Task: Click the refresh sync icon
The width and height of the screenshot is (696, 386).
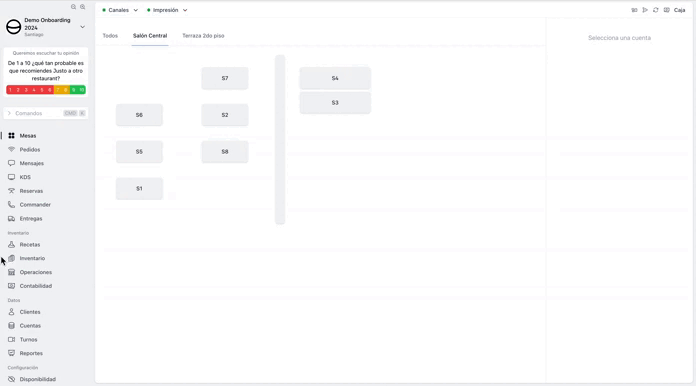Action: (656, 10)
